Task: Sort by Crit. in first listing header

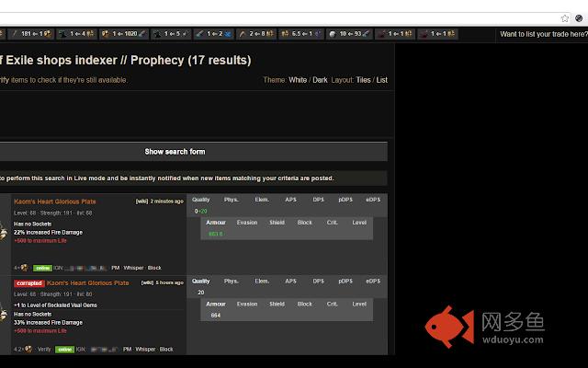Action: (333, 223)
